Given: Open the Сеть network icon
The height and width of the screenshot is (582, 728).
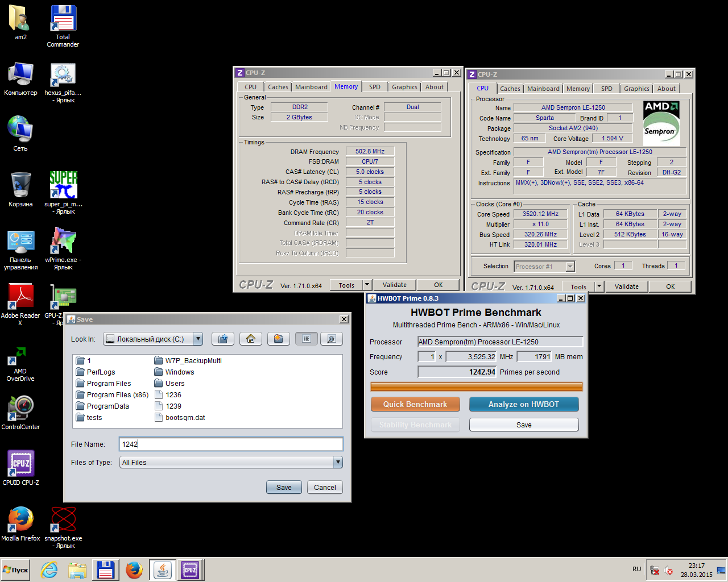Looking at the screenshot, I should pos(20,134).
